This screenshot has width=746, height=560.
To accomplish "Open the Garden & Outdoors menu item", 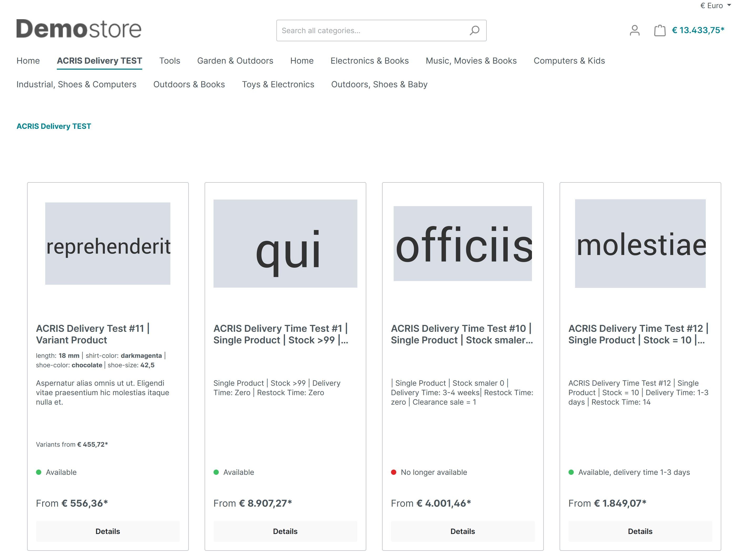I will (235, 60).
